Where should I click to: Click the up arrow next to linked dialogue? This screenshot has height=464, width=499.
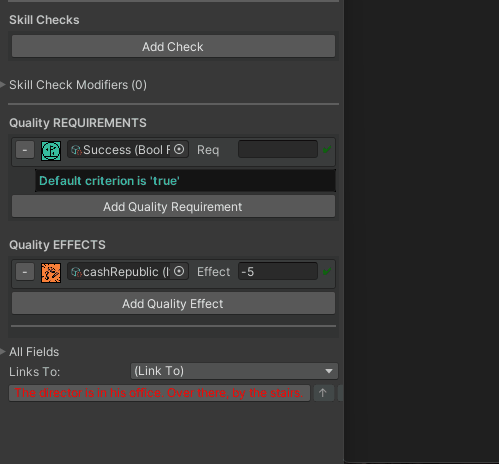[323, 393]
